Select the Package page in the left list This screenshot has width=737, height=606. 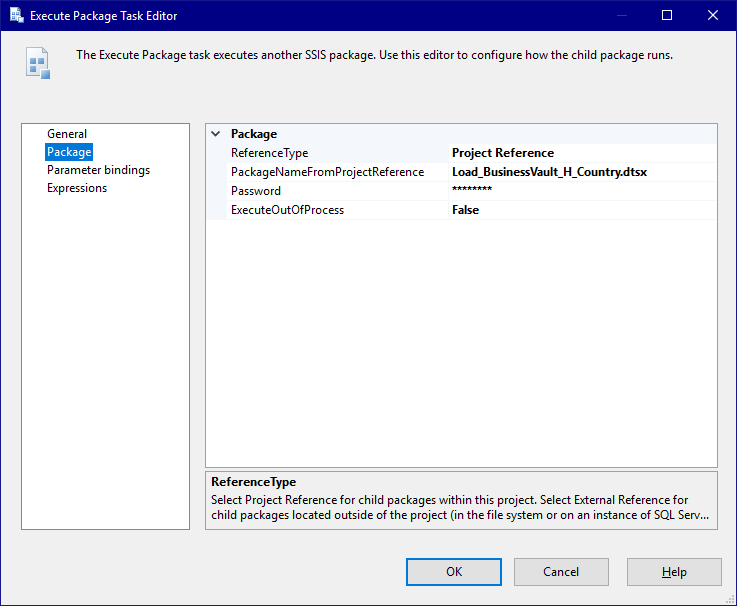coord(69,152)
